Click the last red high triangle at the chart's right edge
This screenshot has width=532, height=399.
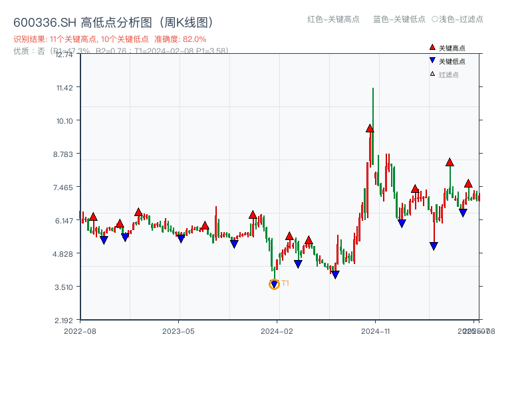pyautogui.click(x=468, y=184)
